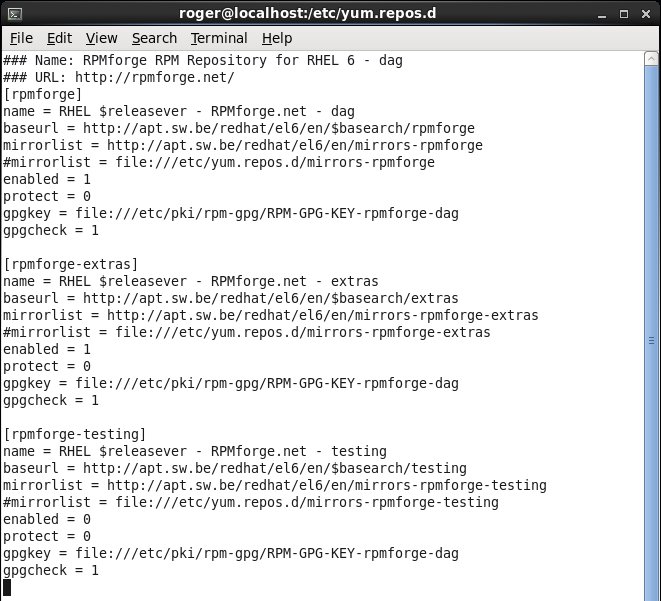
Task: Click #mirrorlist line ending 'yum.repos.d/mirrors-rpmforge-testing'
Action: point(251,502)
